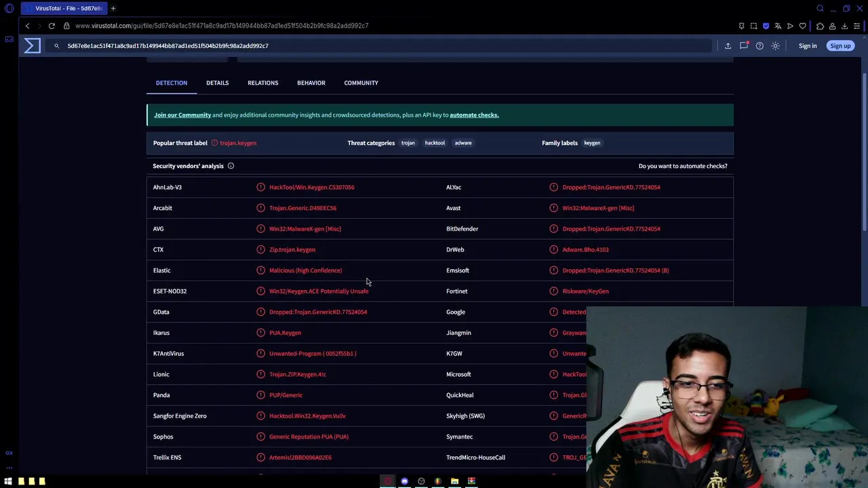The image size is (868, 488).
Task: Click Do you want to automate checks?
Action: 683,166
